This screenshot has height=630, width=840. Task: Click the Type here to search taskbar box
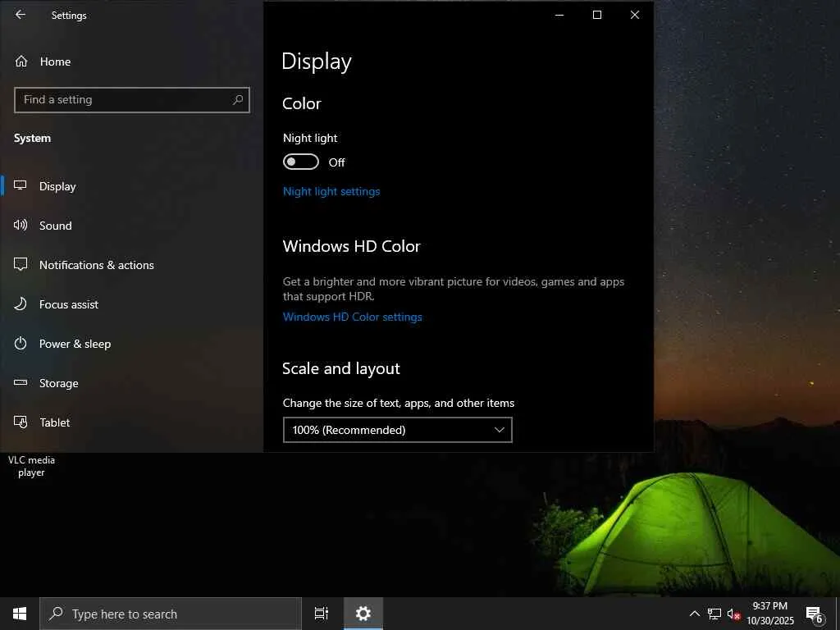[x=171, y=614]
